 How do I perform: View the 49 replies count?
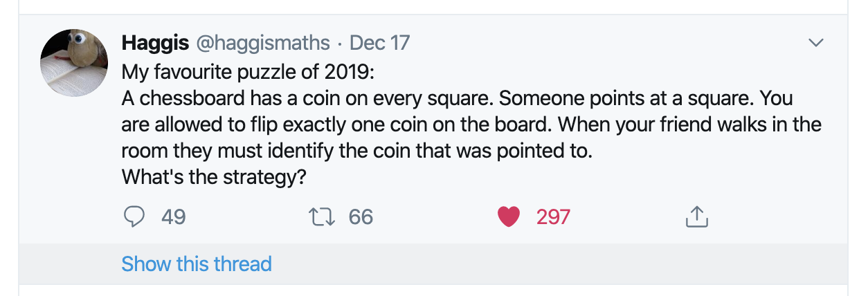click(173, 217)
